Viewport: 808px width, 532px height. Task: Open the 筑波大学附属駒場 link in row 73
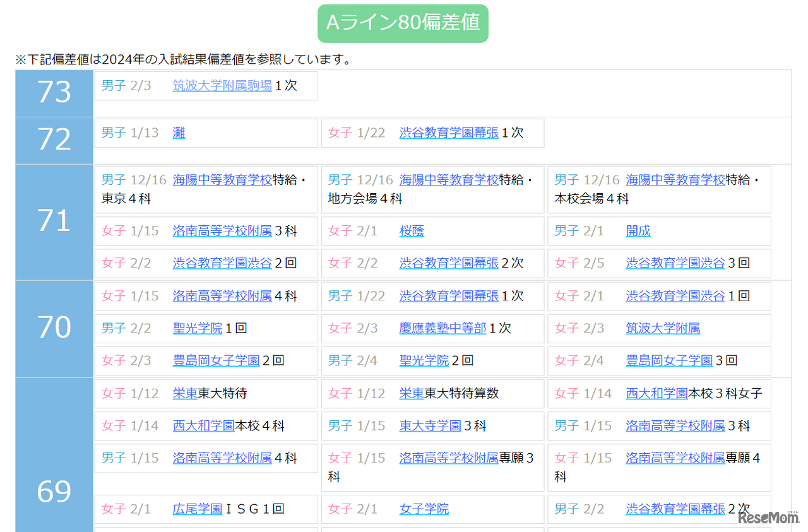(x=222, y=86)
